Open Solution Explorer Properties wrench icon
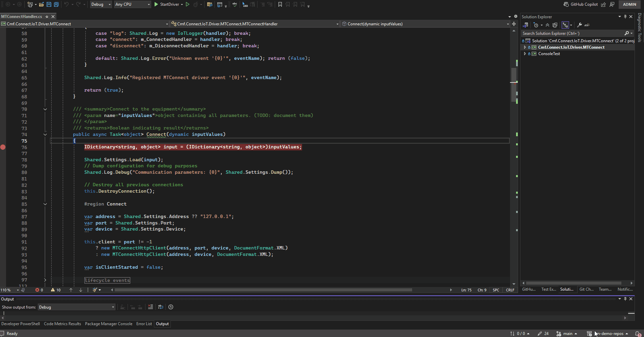 (x=580, y=25)
